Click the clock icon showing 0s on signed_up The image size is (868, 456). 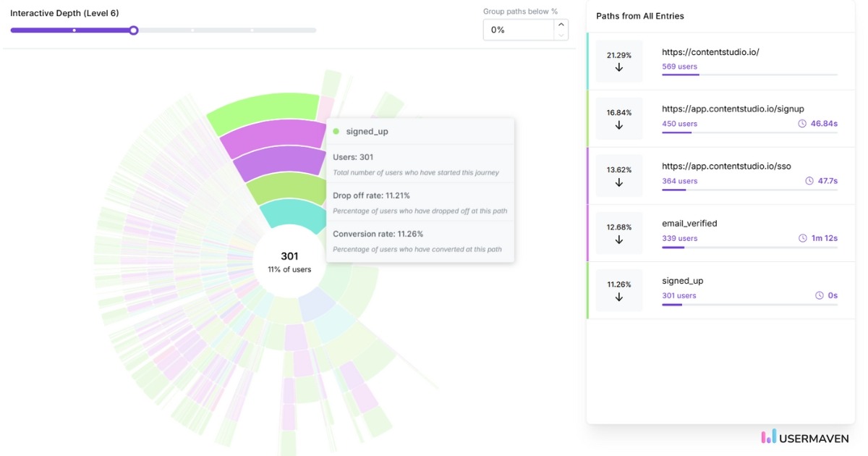pyautogui.click(x=821, y=295)
